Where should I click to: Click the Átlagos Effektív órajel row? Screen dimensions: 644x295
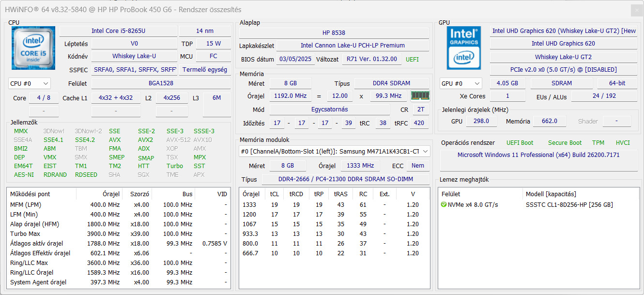(x=119, y=253)
